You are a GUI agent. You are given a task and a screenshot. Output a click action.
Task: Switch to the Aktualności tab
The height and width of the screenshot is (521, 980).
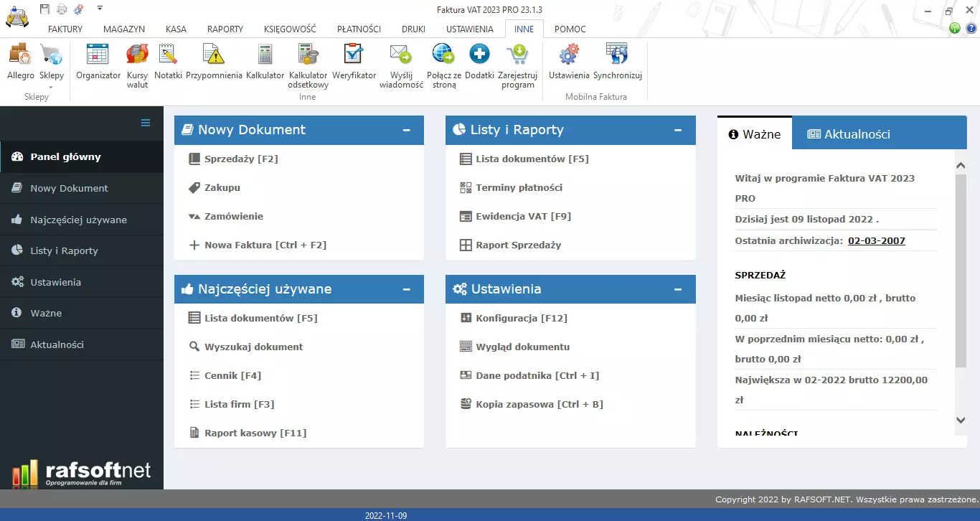coord(878,133)
